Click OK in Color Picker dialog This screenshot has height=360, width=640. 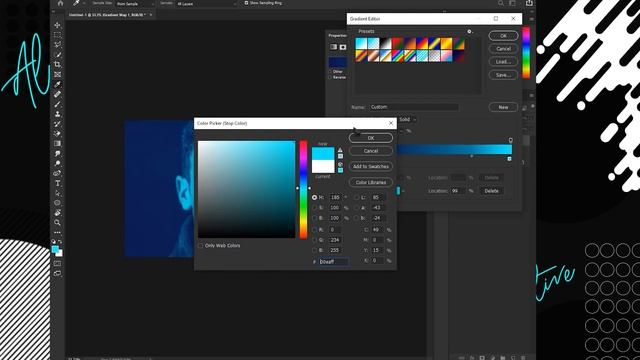(x=371, y=138)
